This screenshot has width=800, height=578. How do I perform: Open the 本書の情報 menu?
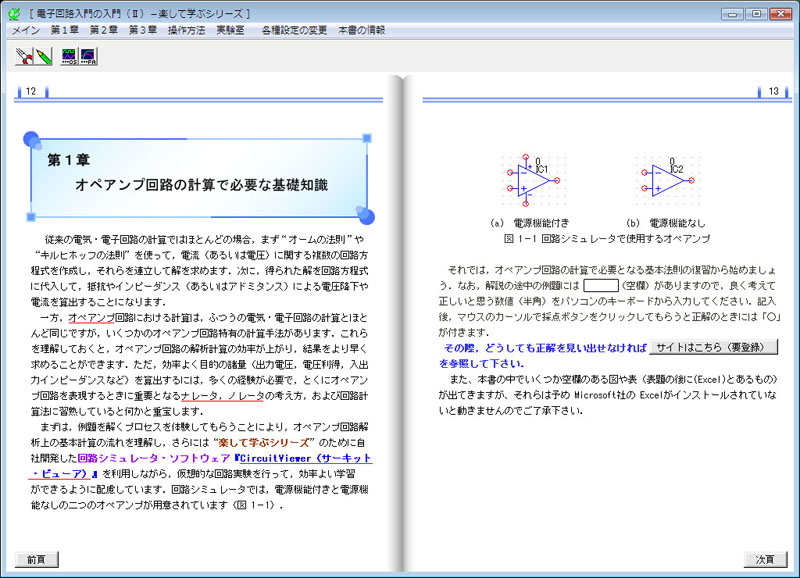[x=362, y=30]
